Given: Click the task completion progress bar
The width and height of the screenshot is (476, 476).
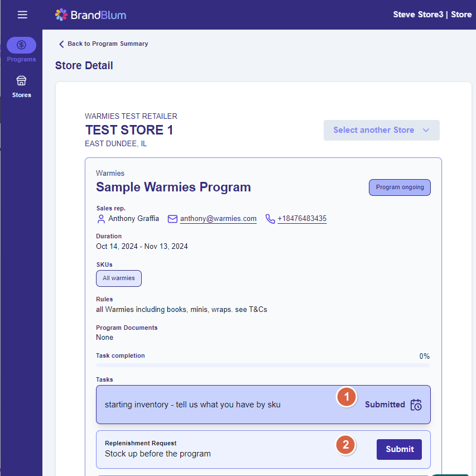Looking at the screenshot, I should tap(263, 365).
